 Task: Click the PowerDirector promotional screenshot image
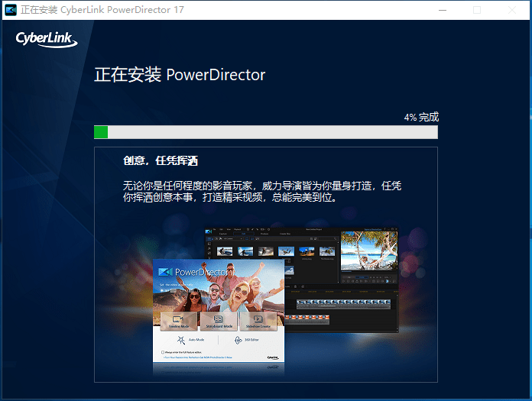(x=276, y=301)
